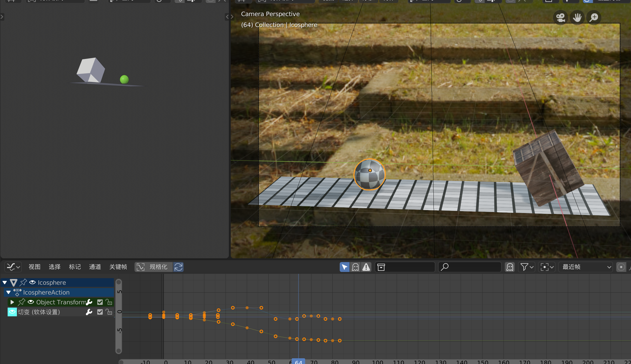Viewport: 631px width, 364px height.
Task: Expand the Object Transform group
Action: 12,302
